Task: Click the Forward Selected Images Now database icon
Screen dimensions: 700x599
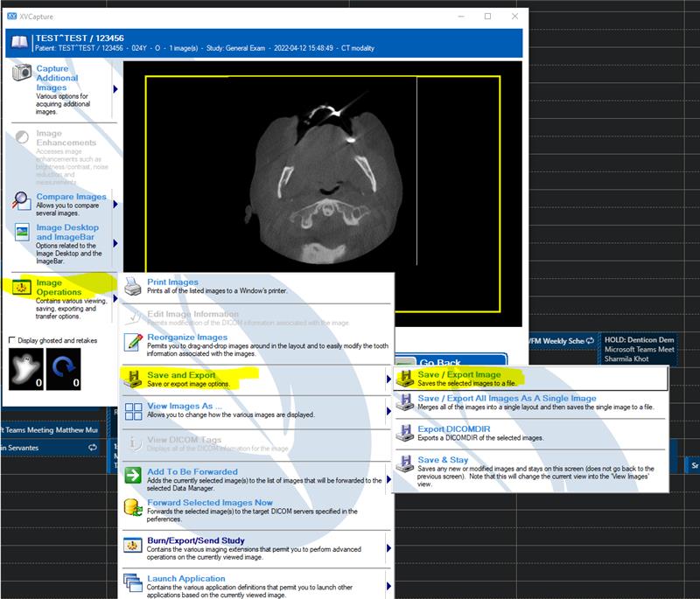Action: (x=133, y=508)
